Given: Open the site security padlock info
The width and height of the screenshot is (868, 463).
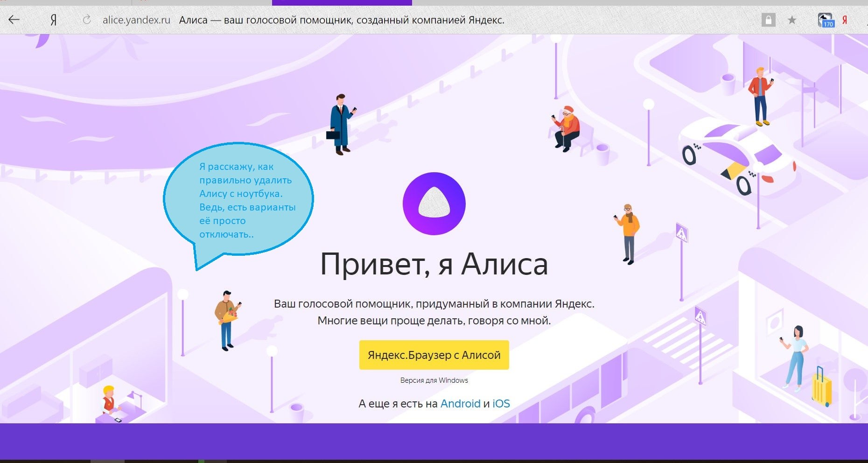Looking at the screenshot, I should [768, 20].
